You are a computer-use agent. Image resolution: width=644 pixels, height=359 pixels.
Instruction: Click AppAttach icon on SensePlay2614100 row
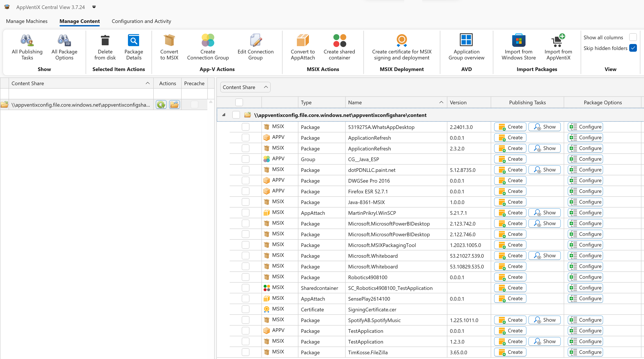[x=266, y=298]
